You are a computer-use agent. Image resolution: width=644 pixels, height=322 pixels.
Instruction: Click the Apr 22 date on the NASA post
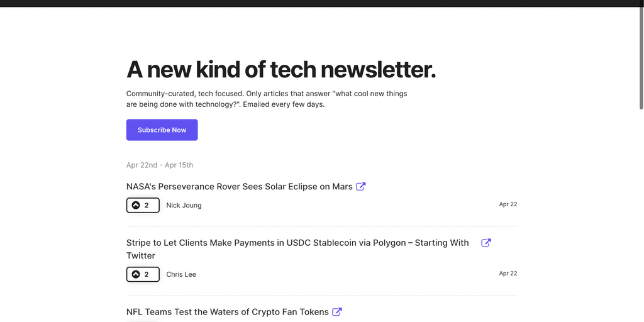tap(508, 204)
